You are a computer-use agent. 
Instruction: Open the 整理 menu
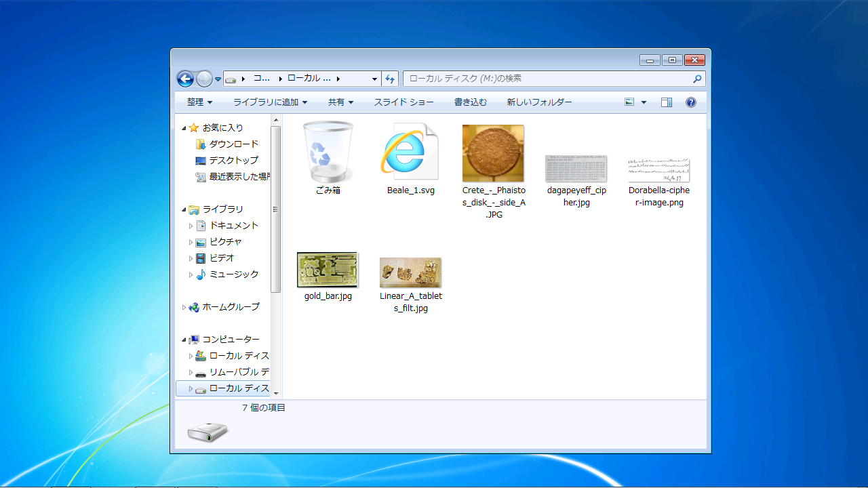click(x=199, y=102)
